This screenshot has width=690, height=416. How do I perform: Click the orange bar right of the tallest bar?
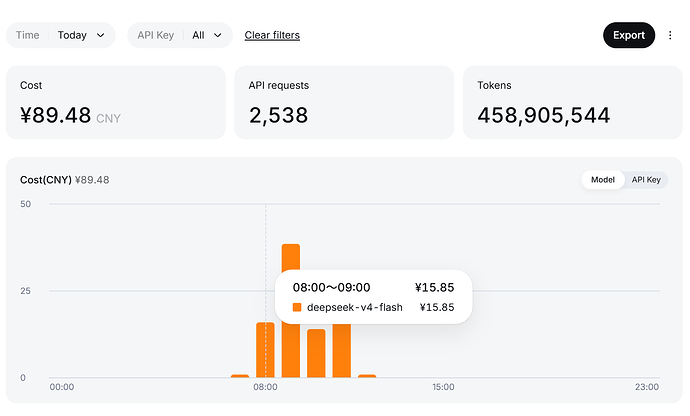(x=316, y=353)
